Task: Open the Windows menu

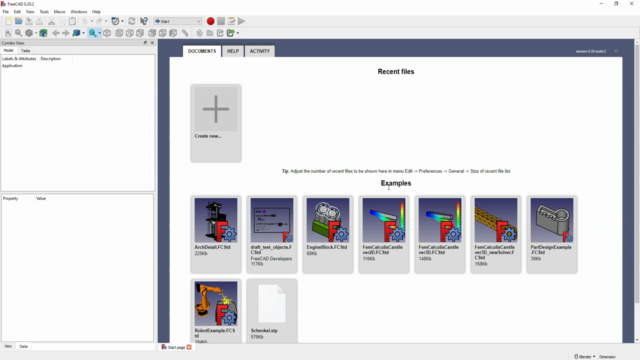Action: (78, 12)
